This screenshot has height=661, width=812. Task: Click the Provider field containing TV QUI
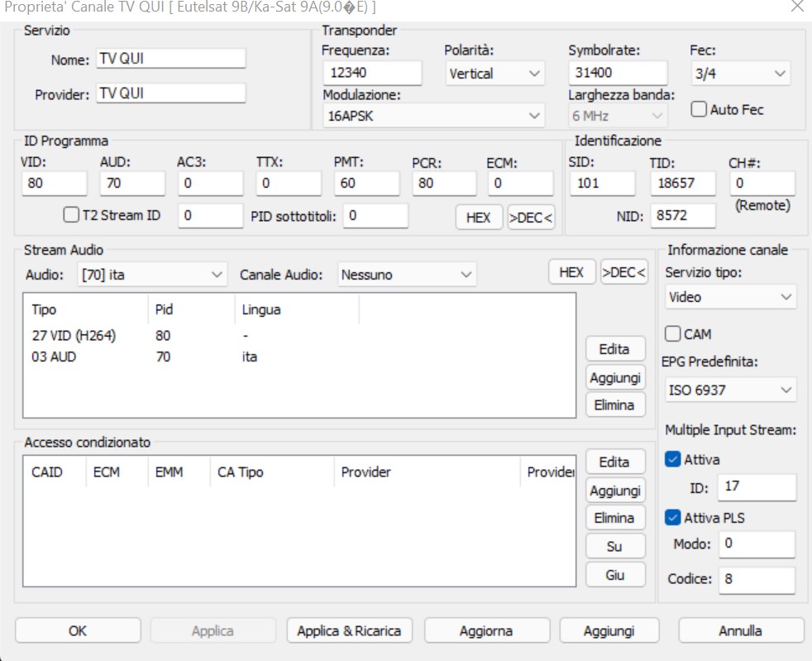171,93
